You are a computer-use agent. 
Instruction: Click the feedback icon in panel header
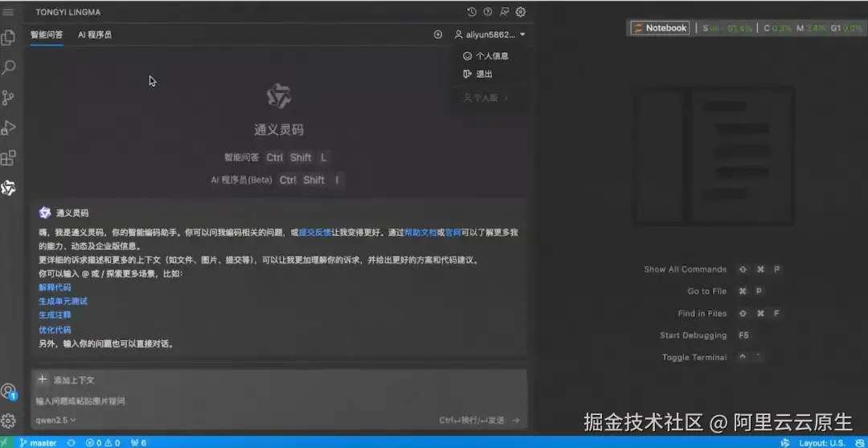click(504, 11)
